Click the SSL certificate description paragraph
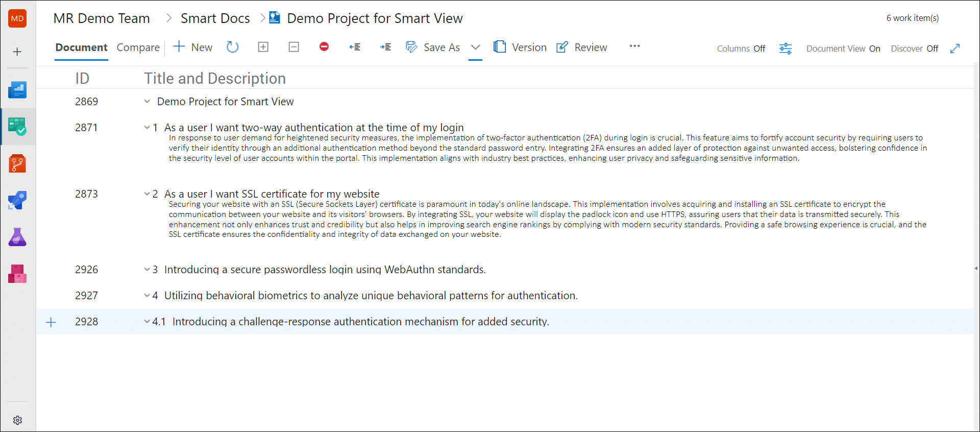The width and height of the screenshot is (980, 432). click(x=548, y=219)
